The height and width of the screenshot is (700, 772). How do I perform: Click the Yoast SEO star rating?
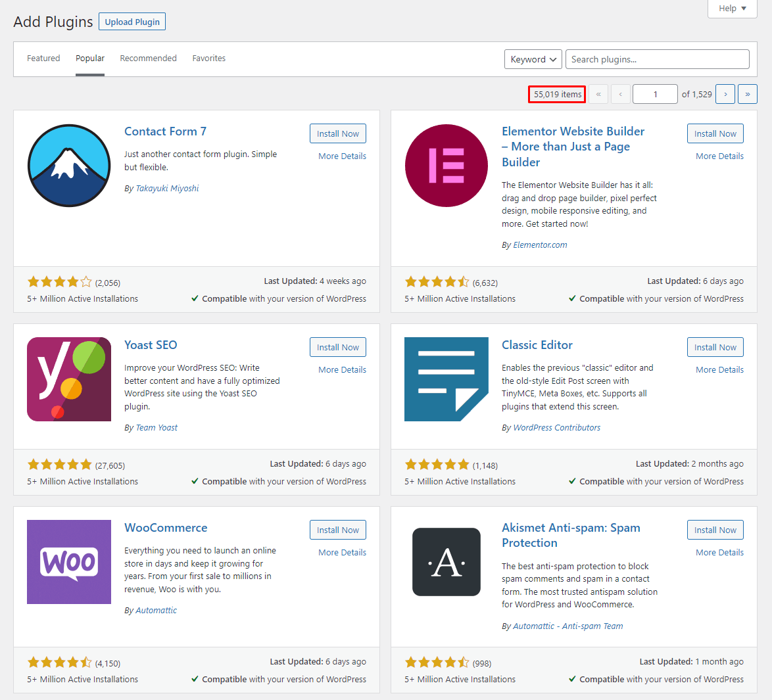[60, 465]
